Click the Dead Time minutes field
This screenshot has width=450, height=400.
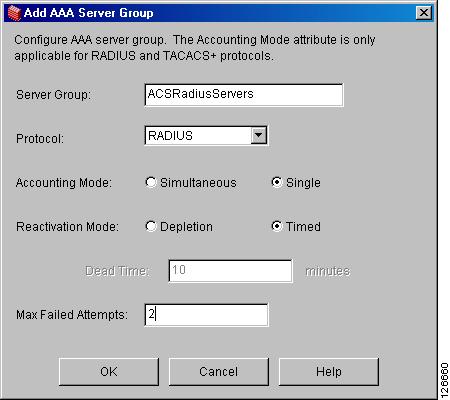click(x=230, y=271)
